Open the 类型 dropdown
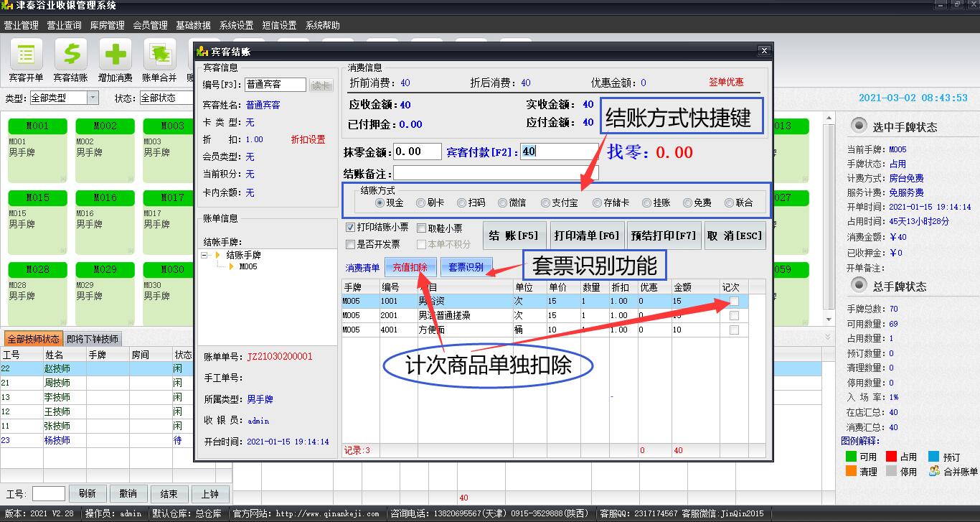The height and width of the screenshot is (522, 980). (x=93, y=98)
